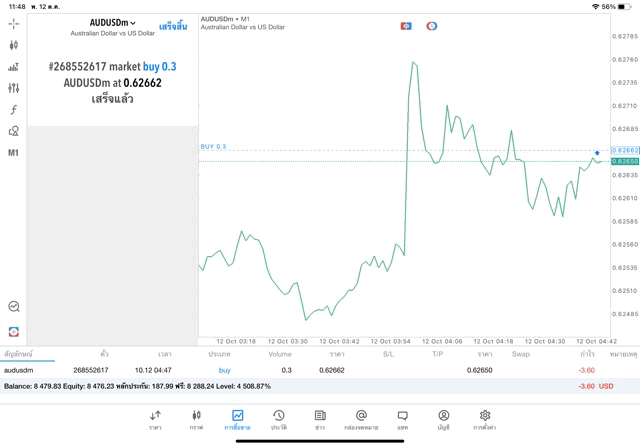Tap the battery indicator in status bar

coord(624,7)
